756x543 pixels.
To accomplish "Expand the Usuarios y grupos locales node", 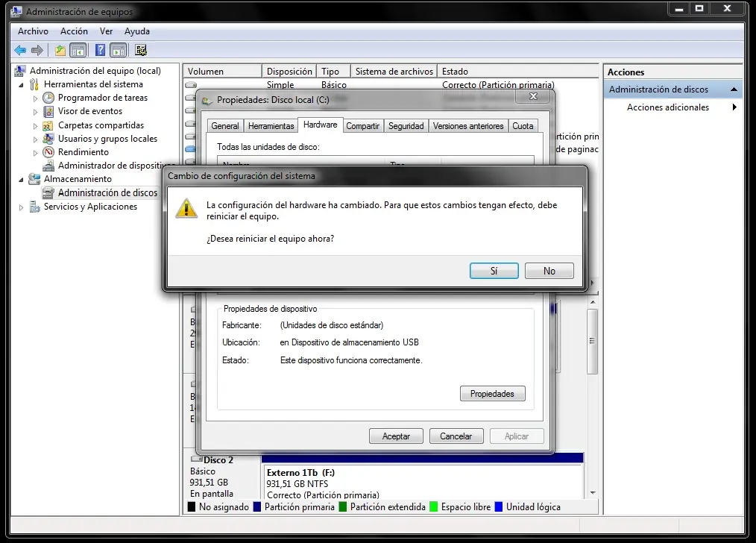I will tap(35, 139).
